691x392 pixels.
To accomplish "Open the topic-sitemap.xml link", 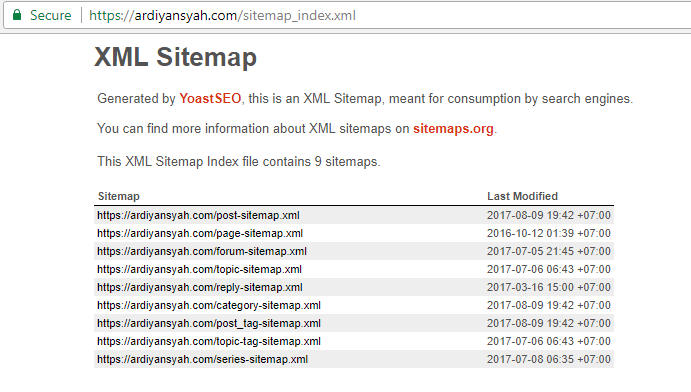I will coord(199,269).
